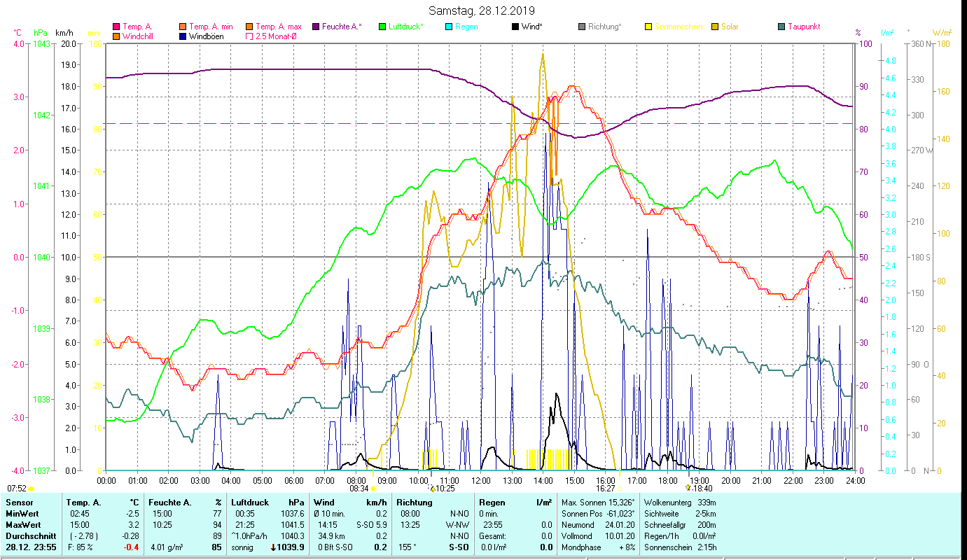Click the S-SO 5.9 maximum wind value
This screenshot has height=560, width=967.
371,524
